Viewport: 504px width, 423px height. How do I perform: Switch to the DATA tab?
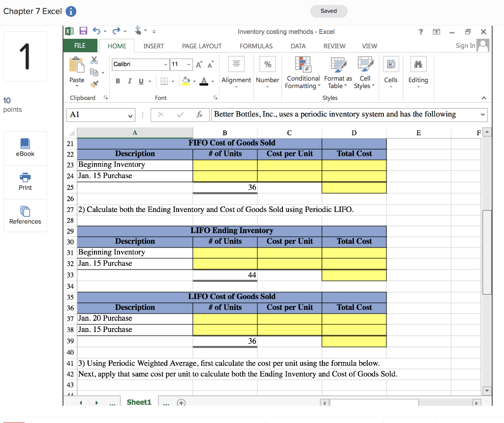(x=298, y=46)
